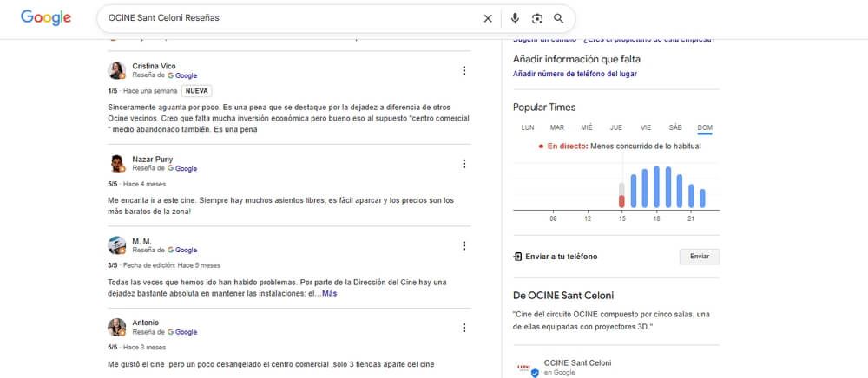Click the Google link in Nazar Puriy's review
The image size is (868, 378).
pyautogui.click(x=182, y=168)
